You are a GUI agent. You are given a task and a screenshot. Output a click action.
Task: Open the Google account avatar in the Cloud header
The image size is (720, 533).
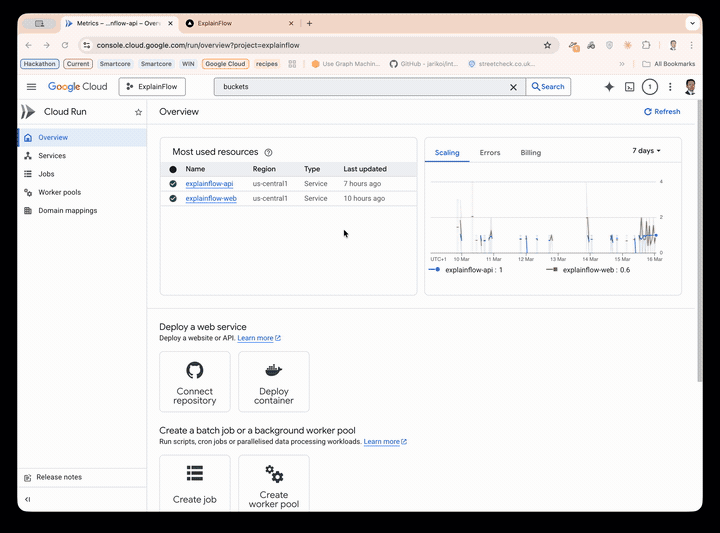tap(690, 87)
